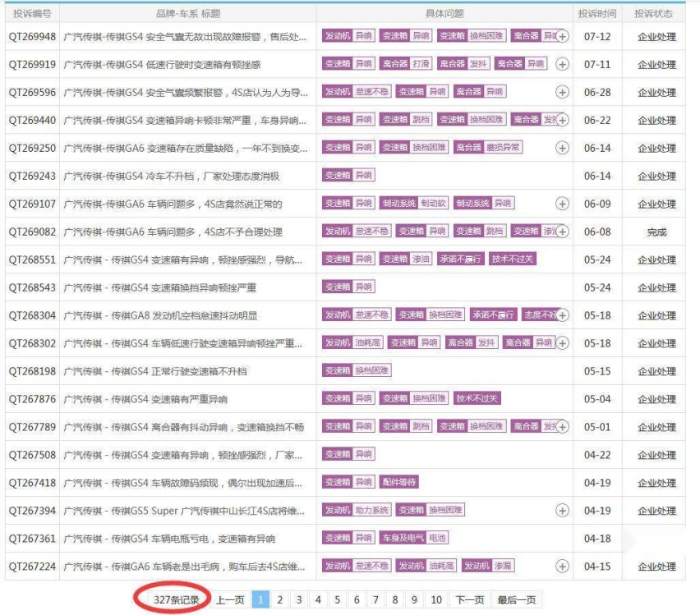Screen dimensions: 700x615
Task: Open complaint QT267876 title link
Action: [145, 399]
